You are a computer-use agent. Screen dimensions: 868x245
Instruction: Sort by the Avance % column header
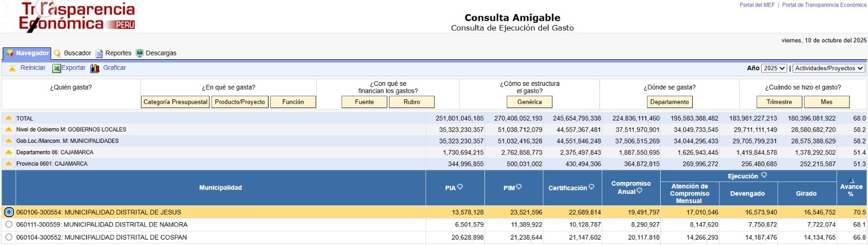[x=851, y=187]
